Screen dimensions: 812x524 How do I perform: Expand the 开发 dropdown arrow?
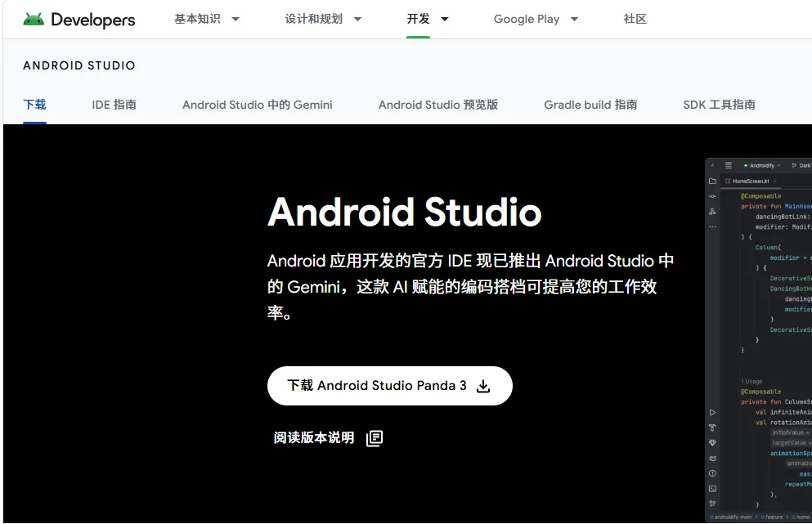[444, 19]
